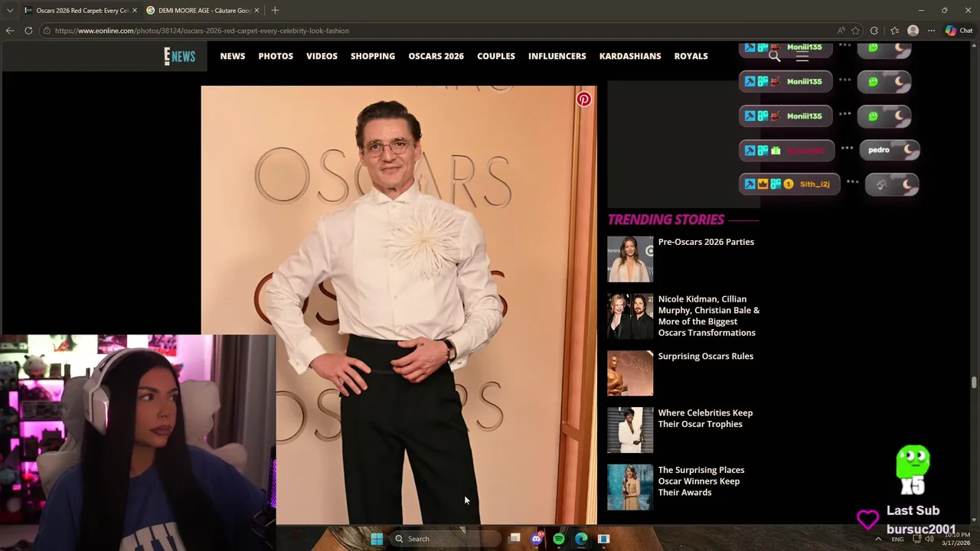Viewport: 980px width, 551px height.
Task: Click the scrollbar down arrow
Action: (974, 520)
